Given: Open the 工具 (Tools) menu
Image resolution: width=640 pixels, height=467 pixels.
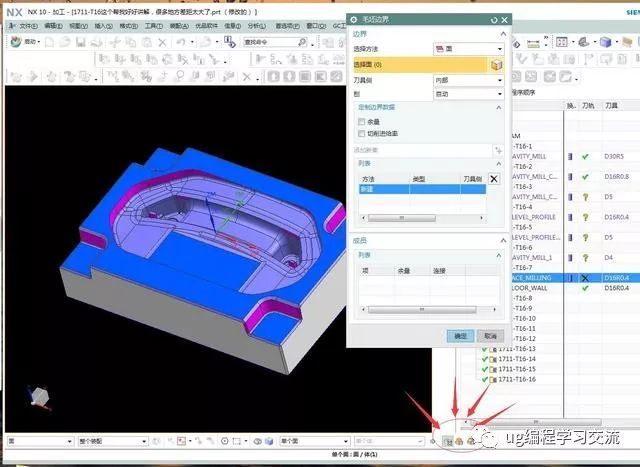Looking at the screenshot, I should [153, 26].
